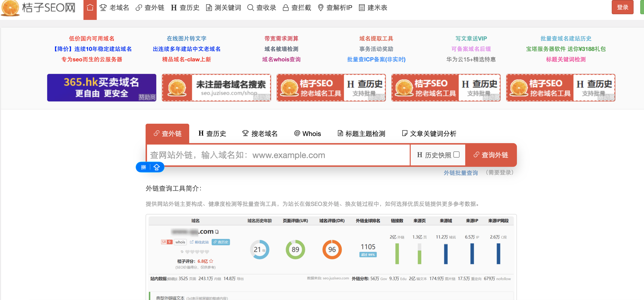Click the 查询外链 button

click(x=491, y=155)
